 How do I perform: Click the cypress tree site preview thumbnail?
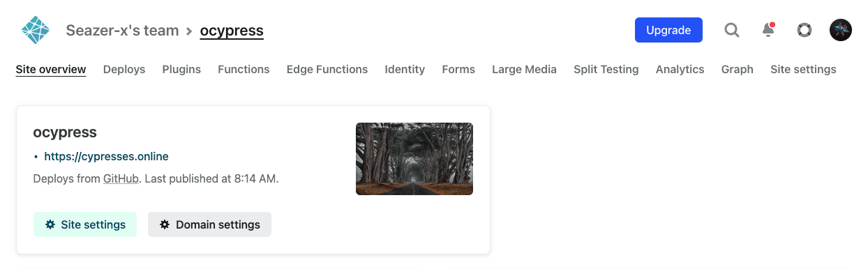point(414,159)
